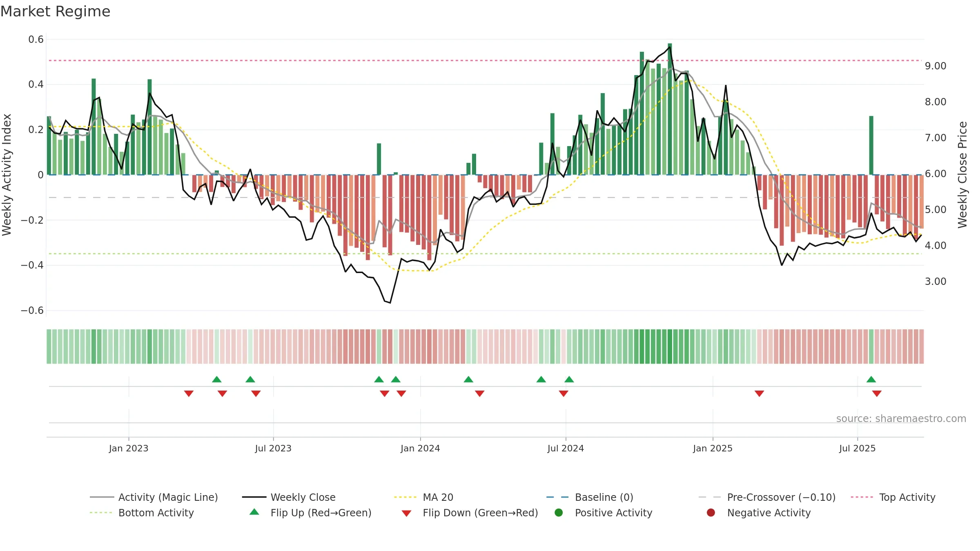This screenshot has width=980, height=551.
Task: Click the 4.00 price tick label
Action: click(935, 245)
